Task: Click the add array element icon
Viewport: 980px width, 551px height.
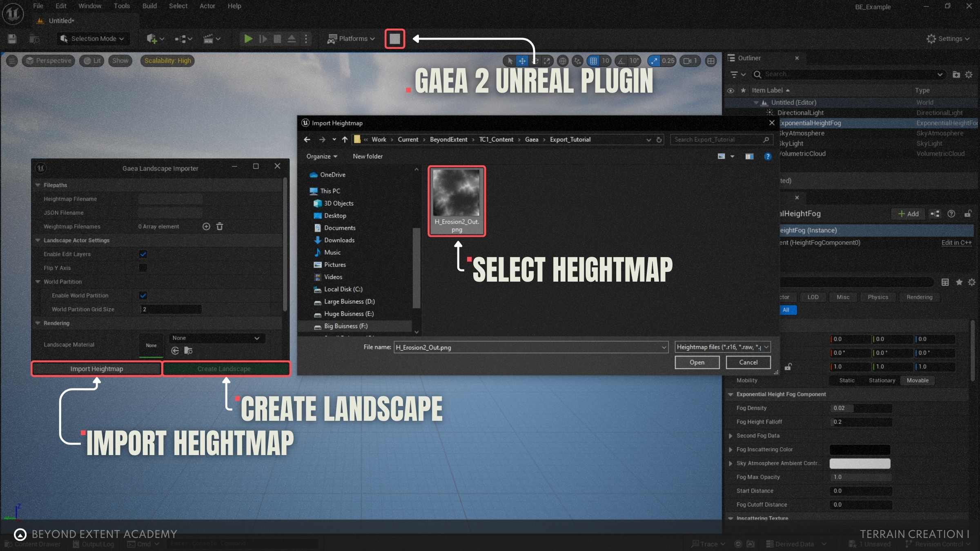Action: [206, 227]
